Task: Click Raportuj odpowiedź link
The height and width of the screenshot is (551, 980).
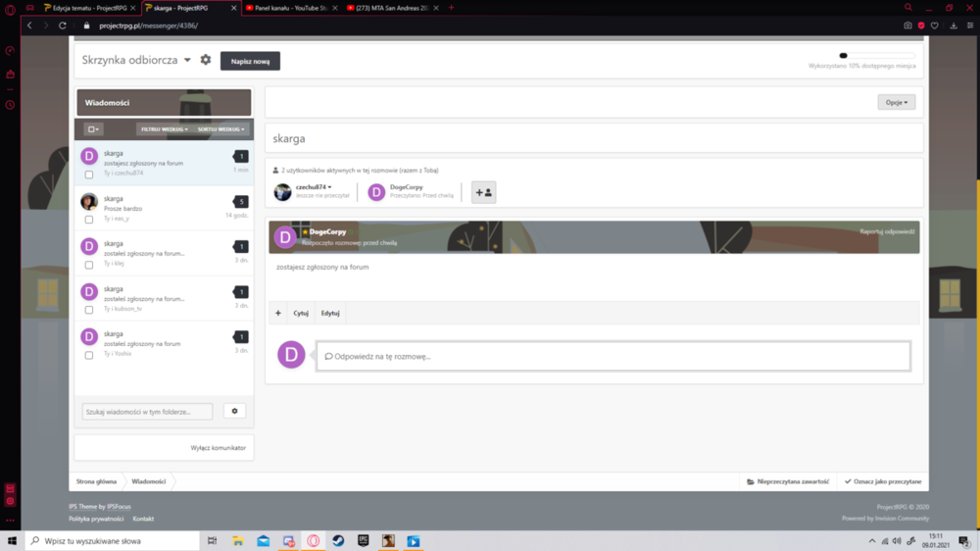Action: pyautogui.click(x=887, y=231)
